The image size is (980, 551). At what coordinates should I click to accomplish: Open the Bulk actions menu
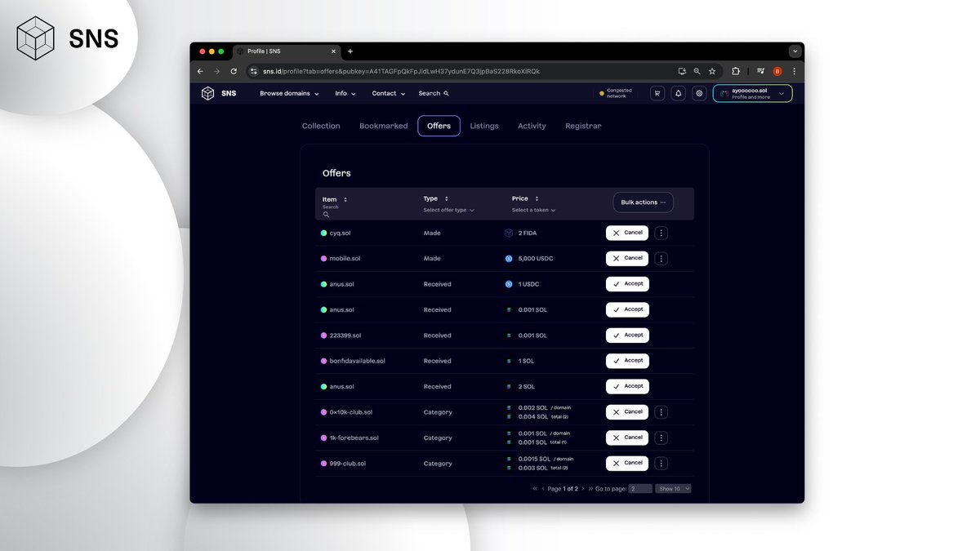643,202
